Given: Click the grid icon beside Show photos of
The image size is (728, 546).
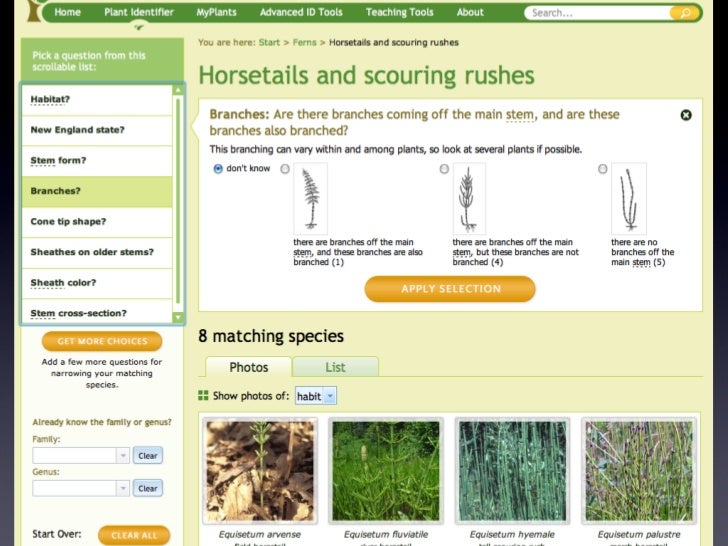Looking at the screenshot, I should (x=203, y=396).
